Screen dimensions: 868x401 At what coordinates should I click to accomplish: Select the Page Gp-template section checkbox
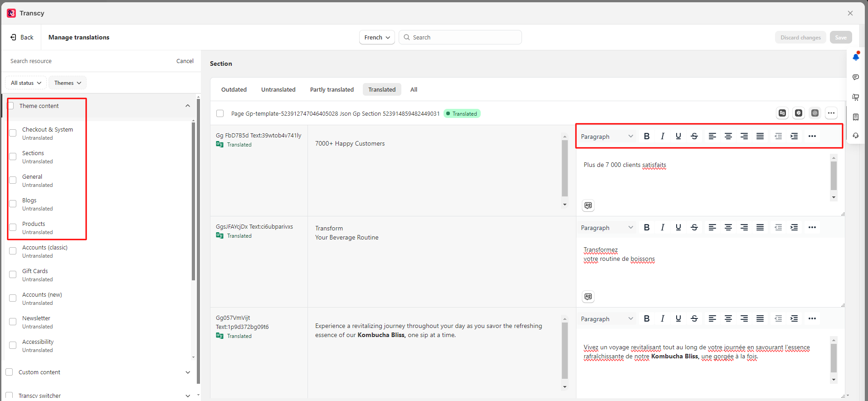[x=220, y=113]
